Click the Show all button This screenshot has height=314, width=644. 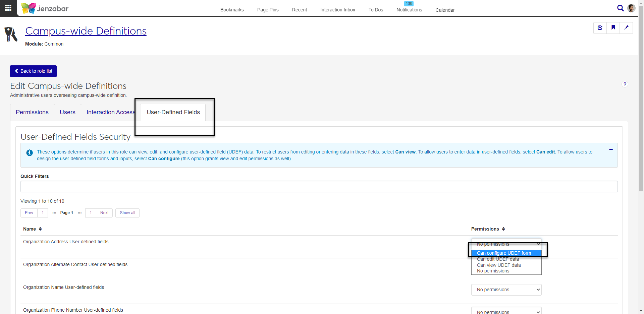[127, 213]
